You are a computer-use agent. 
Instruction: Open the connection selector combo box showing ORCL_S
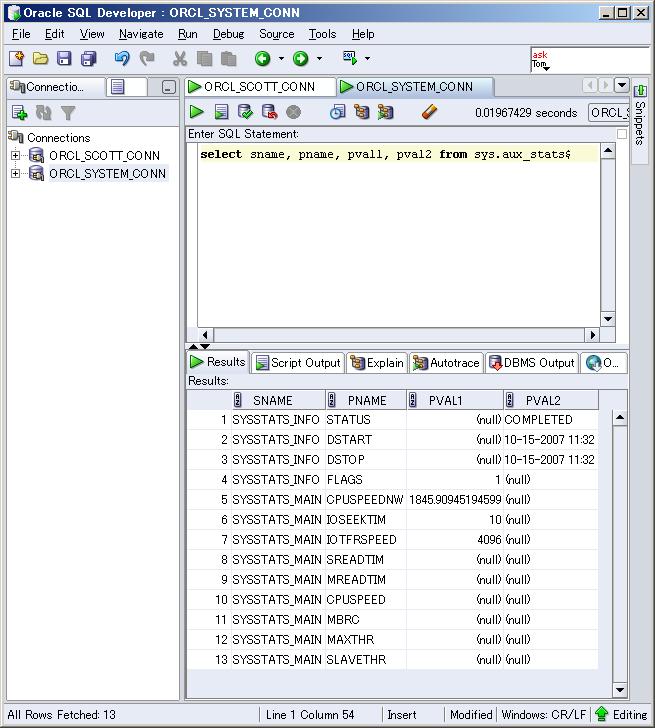click(609, 113)
